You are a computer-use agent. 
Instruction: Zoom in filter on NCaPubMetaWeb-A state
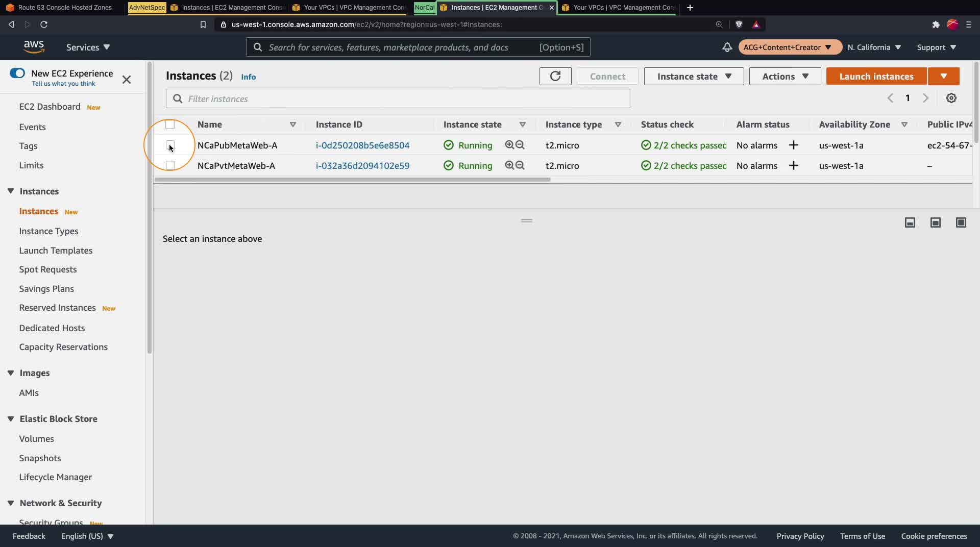click(509, 145)
